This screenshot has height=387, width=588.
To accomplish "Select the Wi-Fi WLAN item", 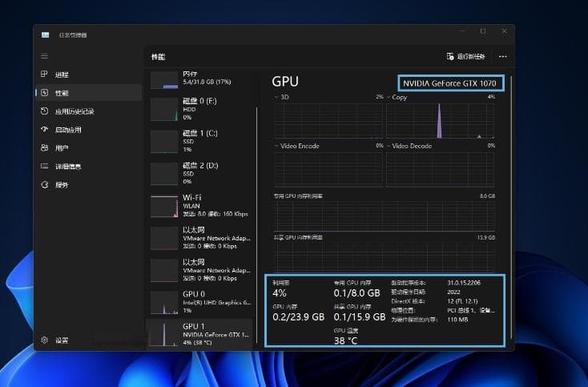I will click(x=200, y=205).
